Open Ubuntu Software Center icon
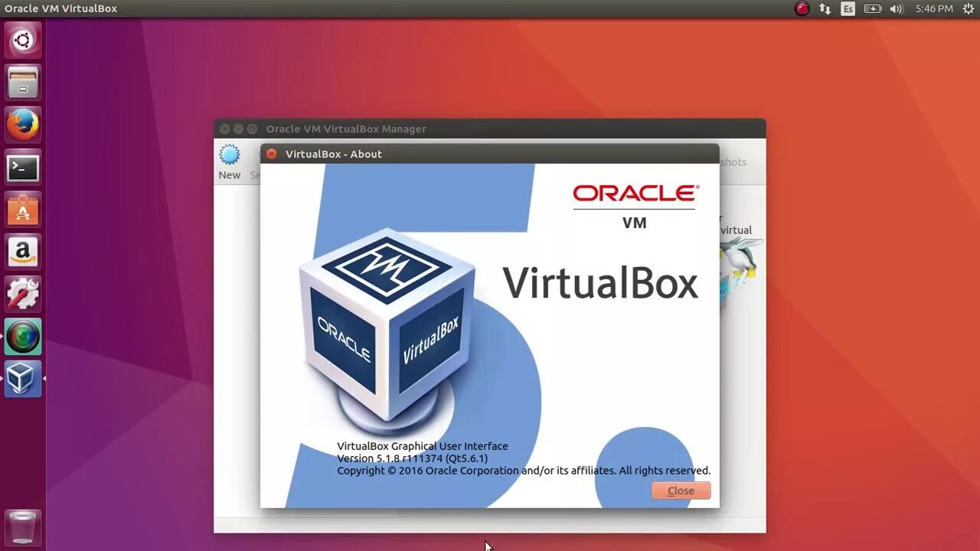 (x=23, y=210)
